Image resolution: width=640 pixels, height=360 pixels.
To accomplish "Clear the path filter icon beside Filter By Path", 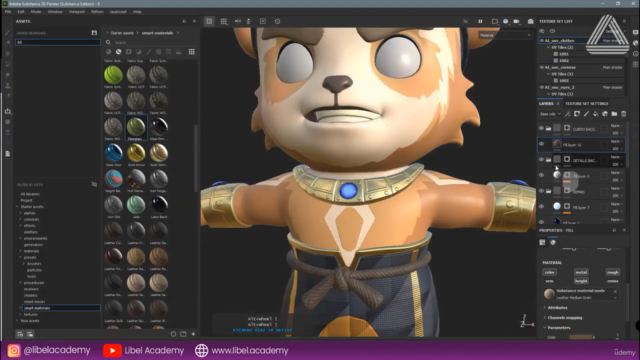I will click(x=94, y=184).
